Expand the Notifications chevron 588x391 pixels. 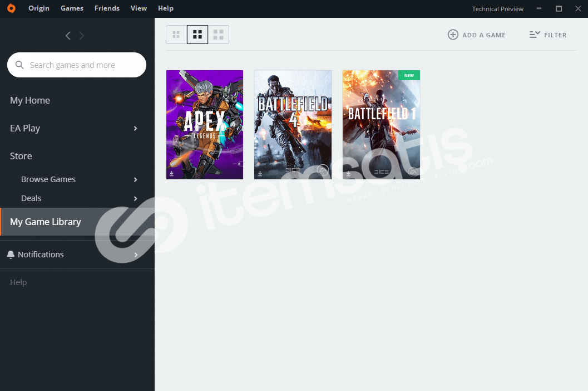136,255
